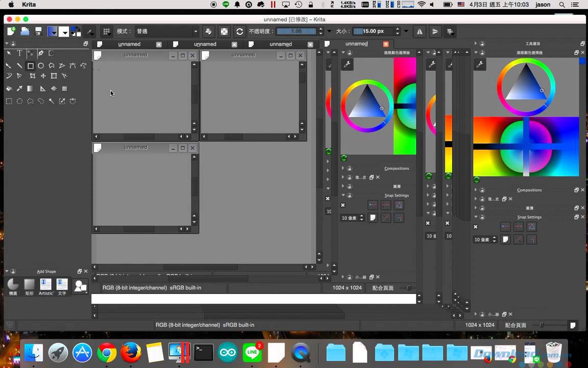Open the blending mode dropdown showing 普通
Screen dimensions: 588x368
tap(166, 31)
